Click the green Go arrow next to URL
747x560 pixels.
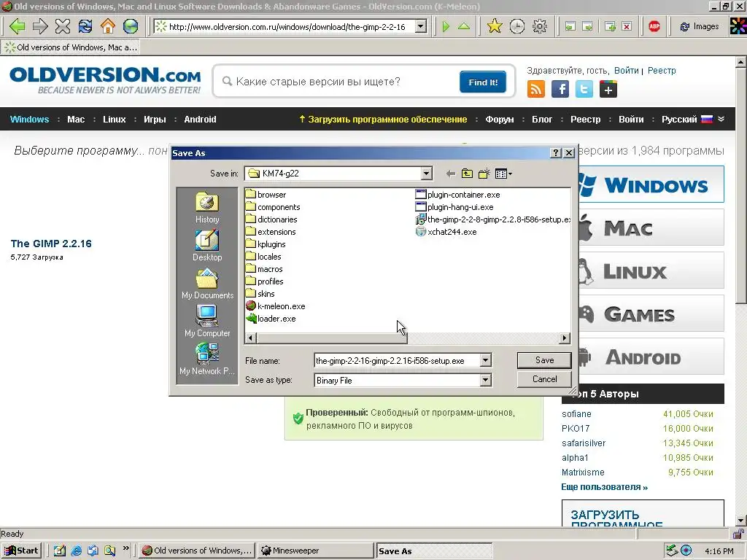pos(446,26)
